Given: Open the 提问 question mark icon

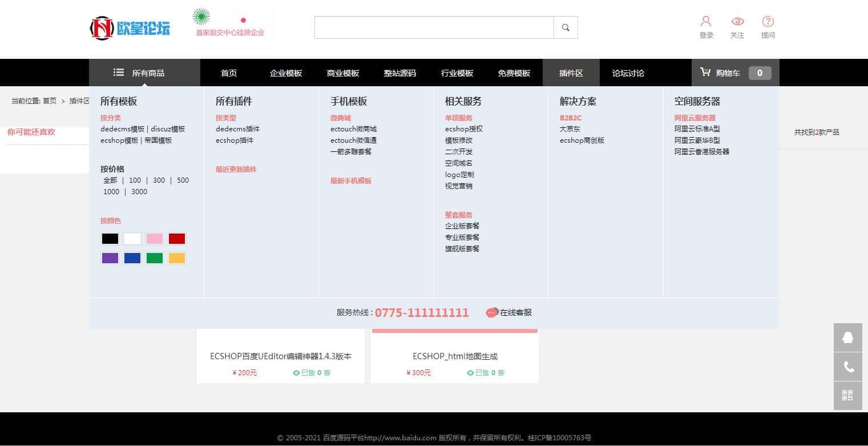Looking at the screenshot, I should coord(768,22).
